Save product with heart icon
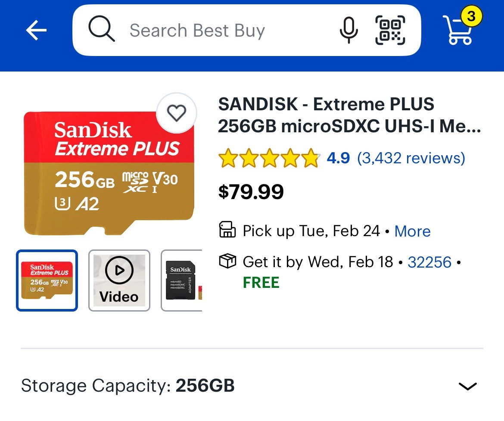504x421 pixels. click(176, 113)
